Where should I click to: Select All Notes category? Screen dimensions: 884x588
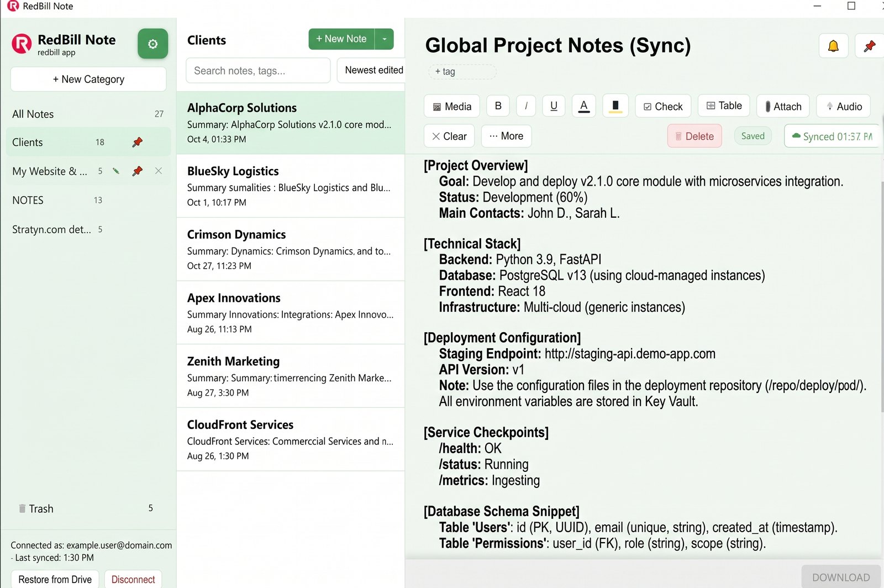tap(88, 114)
